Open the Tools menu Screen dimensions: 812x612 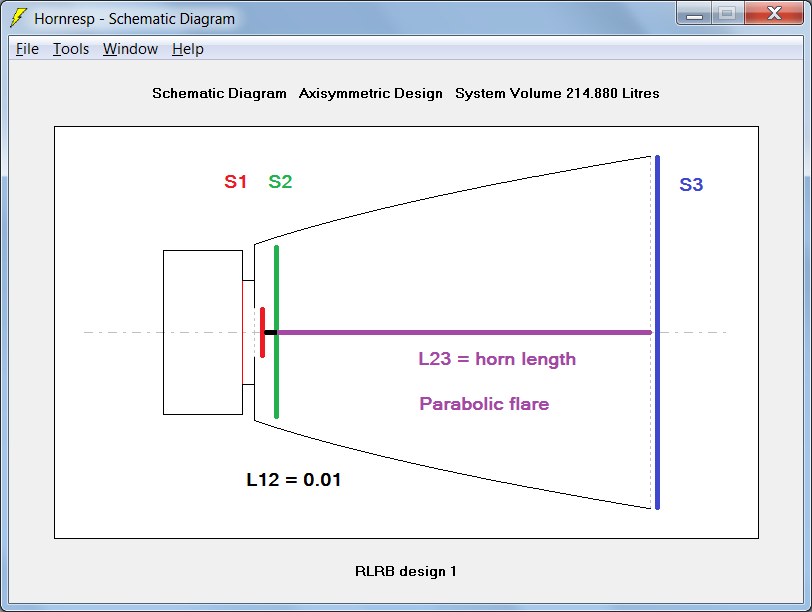pyautogui.click(x=71, y=49)
